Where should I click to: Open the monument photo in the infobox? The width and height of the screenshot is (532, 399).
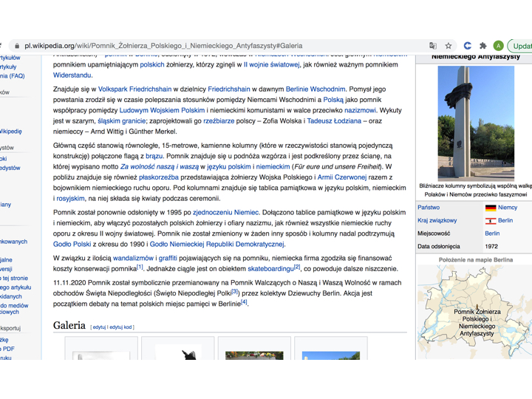pos(476,123)
